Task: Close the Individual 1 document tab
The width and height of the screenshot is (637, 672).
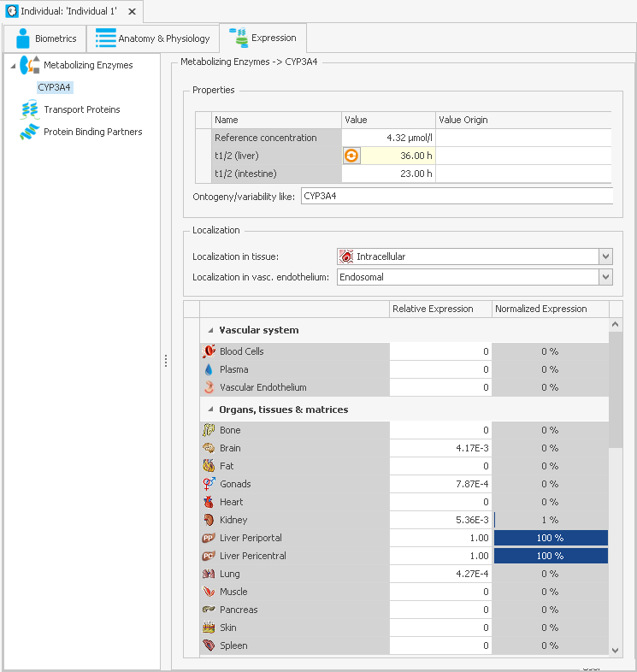Action: tap(132, 12)
